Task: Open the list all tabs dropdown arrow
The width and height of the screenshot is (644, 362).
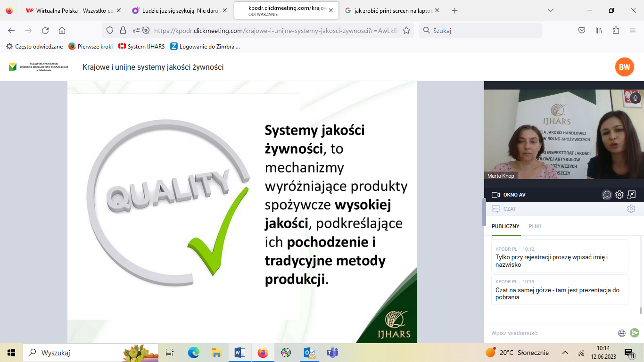Action: coord(551,10)
